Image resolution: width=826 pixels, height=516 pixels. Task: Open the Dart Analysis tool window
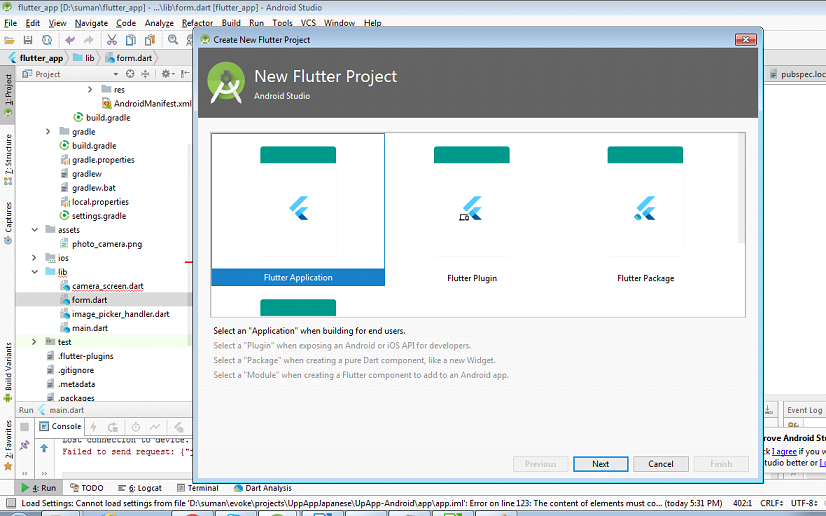[x=262, y=488]
